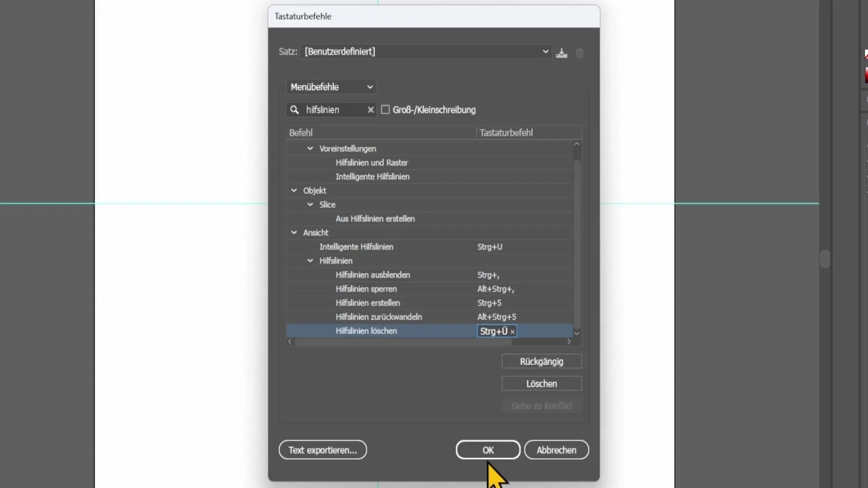Click the OK button

(488, 450)
